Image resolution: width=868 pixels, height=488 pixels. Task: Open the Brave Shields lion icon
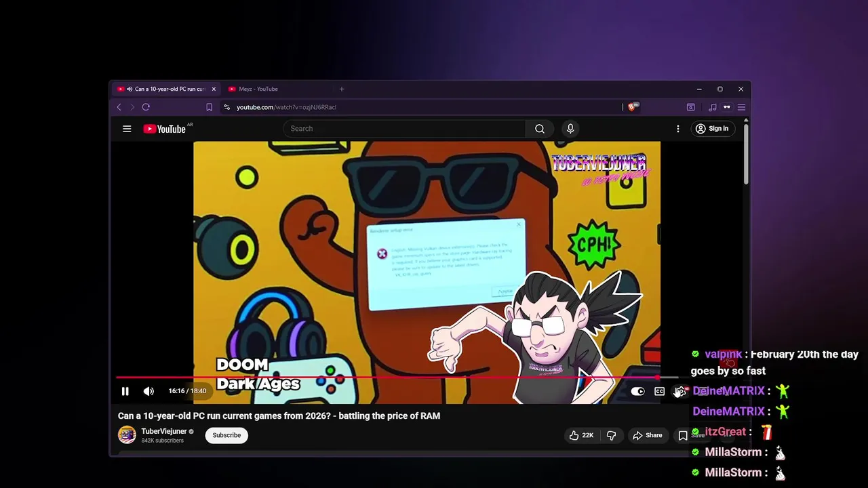click(x=633, y=106)
